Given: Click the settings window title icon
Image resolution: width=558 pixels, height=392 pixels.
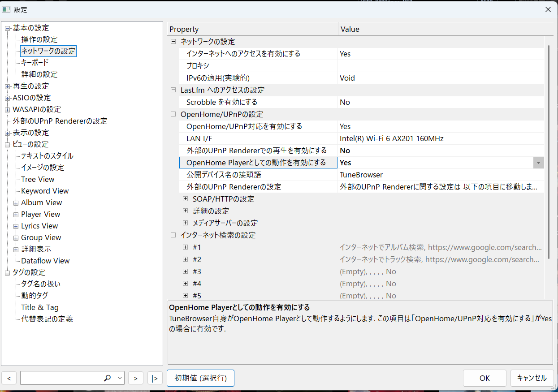Looking at the screenshot, I should 6,9.
